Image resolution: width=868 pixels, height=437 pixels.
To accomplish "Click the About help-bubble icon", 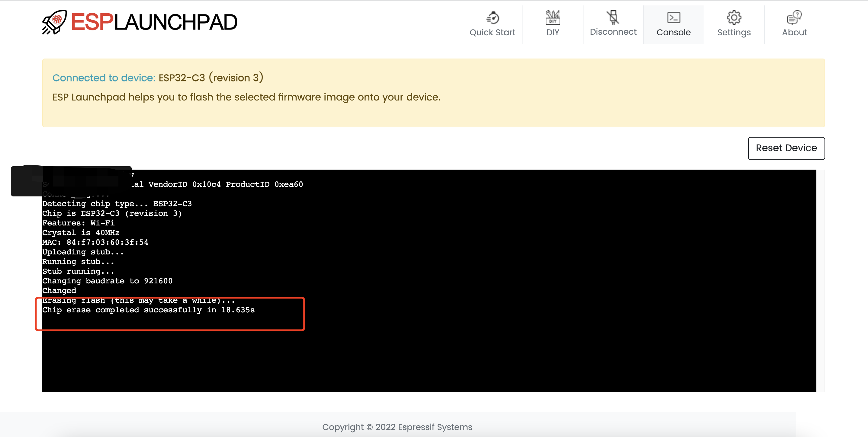I will (x=794, y=18).
